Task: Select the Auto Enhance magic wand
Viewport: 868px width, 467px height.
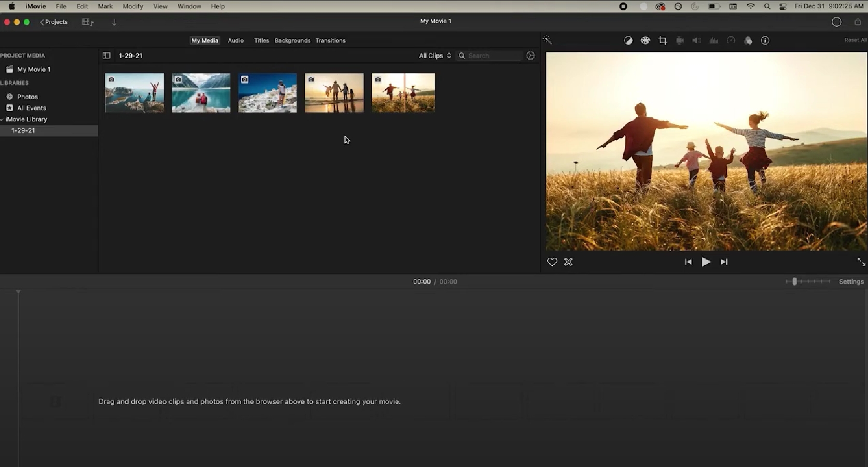Action: (547, 40)
